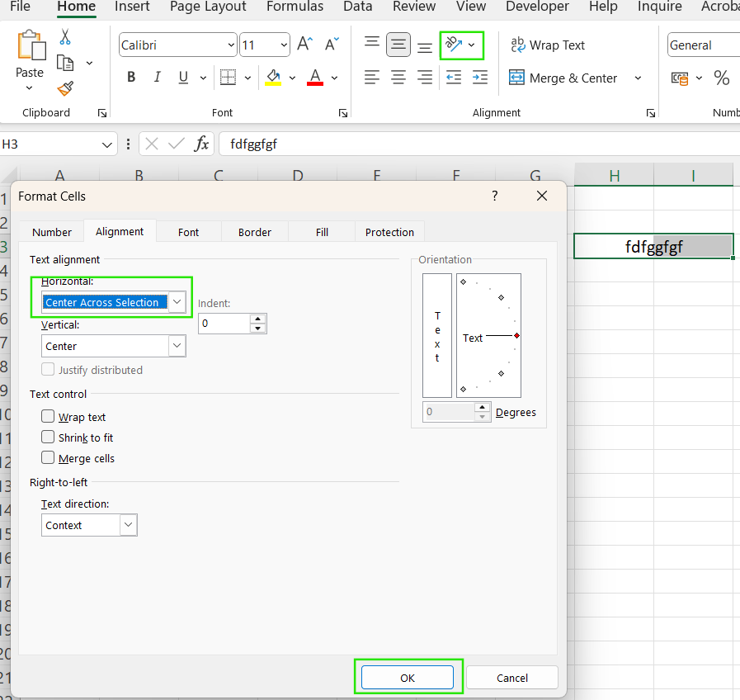The image size is (740, 700).
Task: Click Middle Align icon
Action: click(x=398, y=45)
